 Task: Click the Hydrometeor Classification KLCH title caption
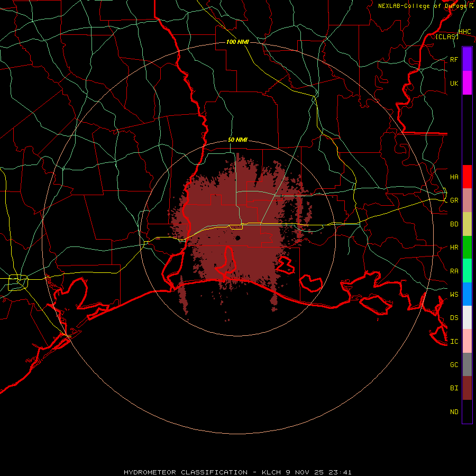point(237,472)
